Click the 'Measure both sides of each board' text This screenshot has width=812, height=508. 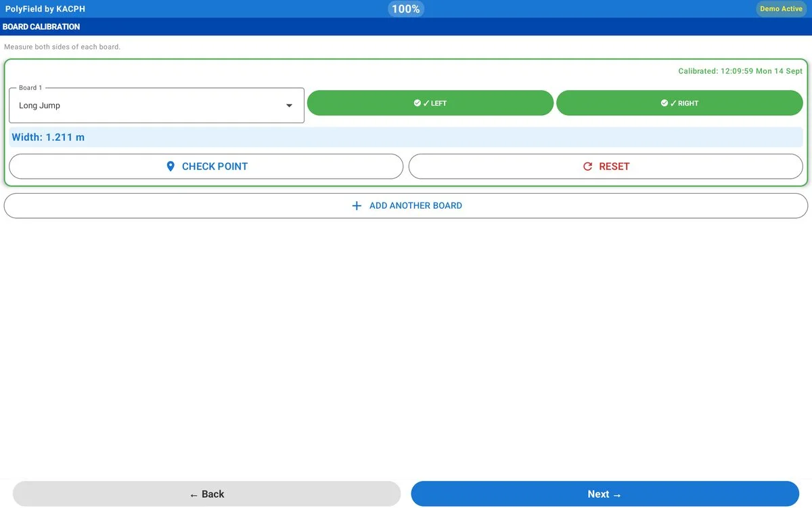tap(62, 47)
